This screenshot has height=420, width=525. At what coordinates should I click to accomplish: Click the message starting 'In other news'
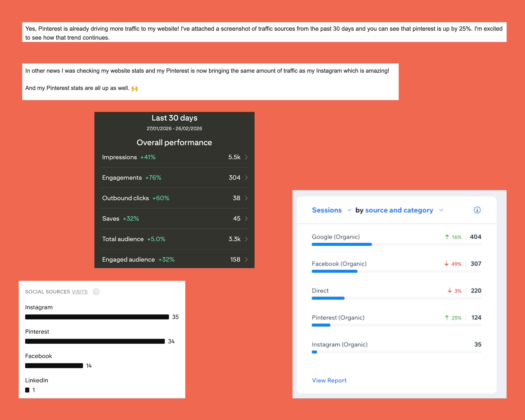(207, 71)
